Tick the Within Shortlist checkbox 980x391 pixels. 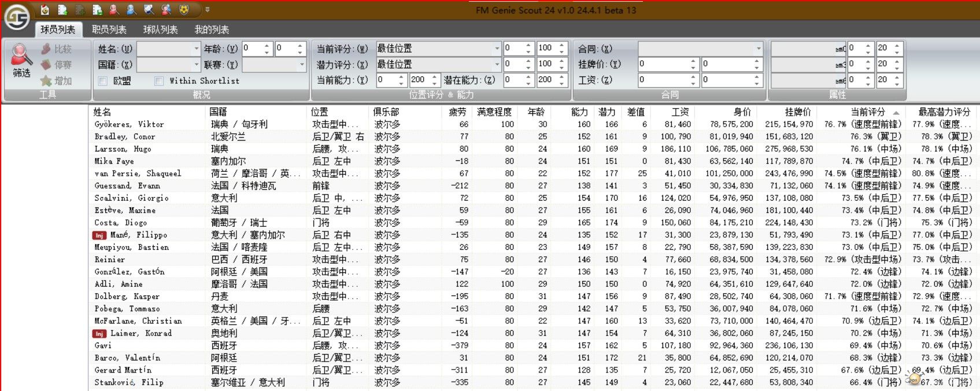coord(159,81)
